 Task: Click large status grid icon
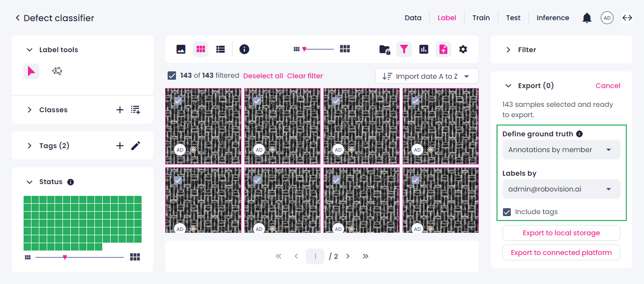(x=135, y=257)
